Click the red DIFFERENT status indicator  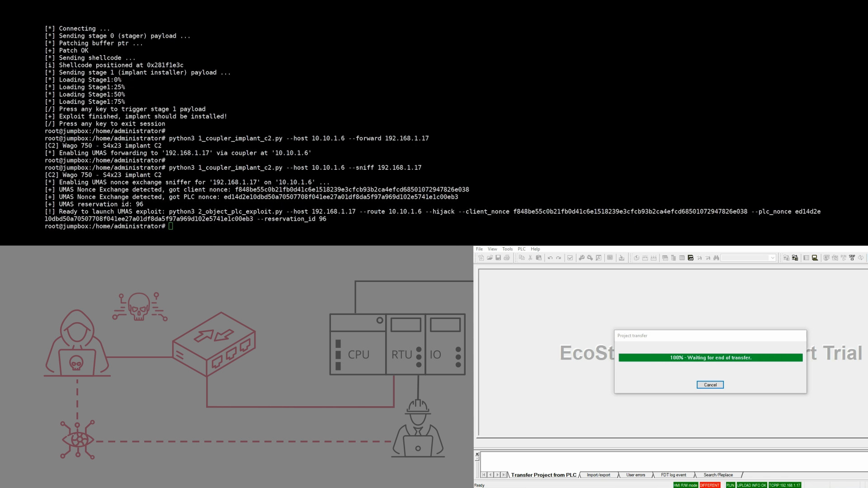point(710,485)
